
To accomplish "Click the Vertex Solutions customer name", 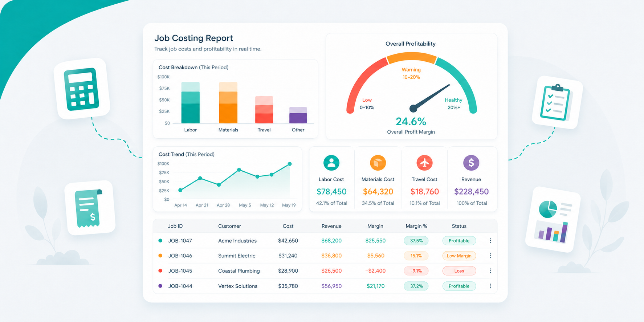I will (x=238, y=286).
